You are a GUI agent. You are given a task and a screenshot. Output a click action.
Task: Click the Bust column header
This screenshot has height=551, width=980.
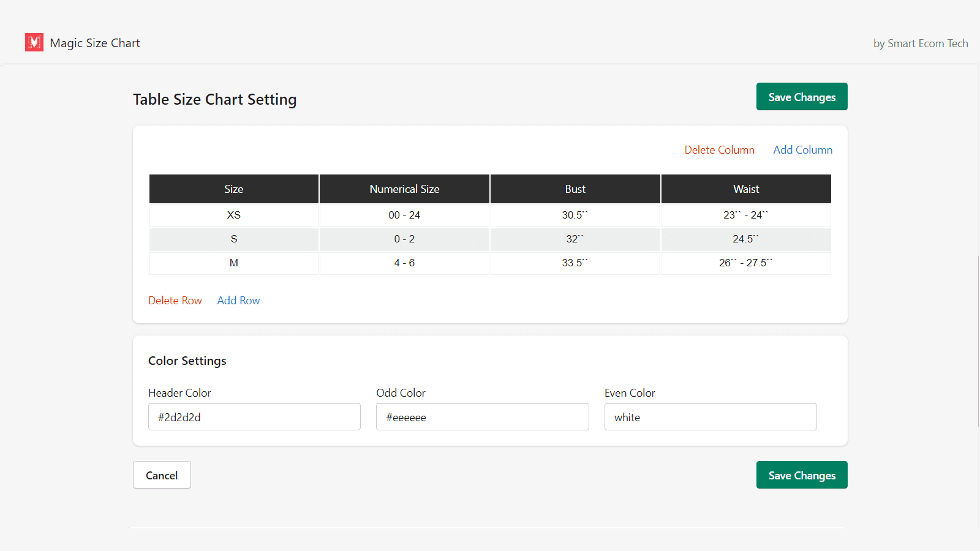click(575, 189)
